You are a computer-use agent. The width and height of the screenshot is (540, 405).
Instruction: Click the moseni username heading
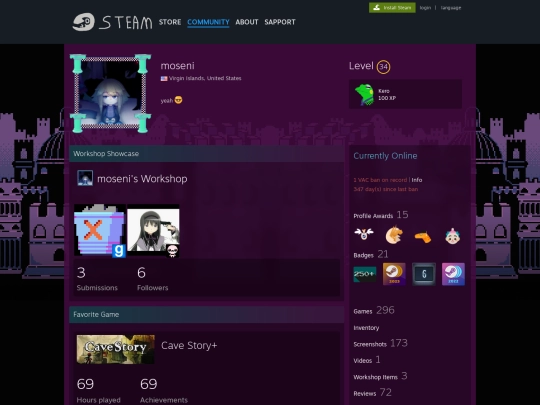(177, 66)
